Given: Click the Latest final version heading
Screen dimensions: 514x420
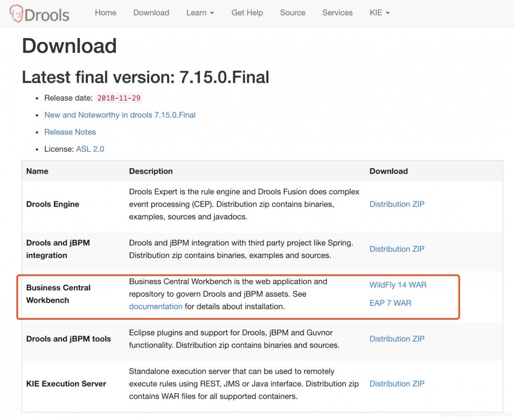Looking at the screenshot, I should click(145, 77).
